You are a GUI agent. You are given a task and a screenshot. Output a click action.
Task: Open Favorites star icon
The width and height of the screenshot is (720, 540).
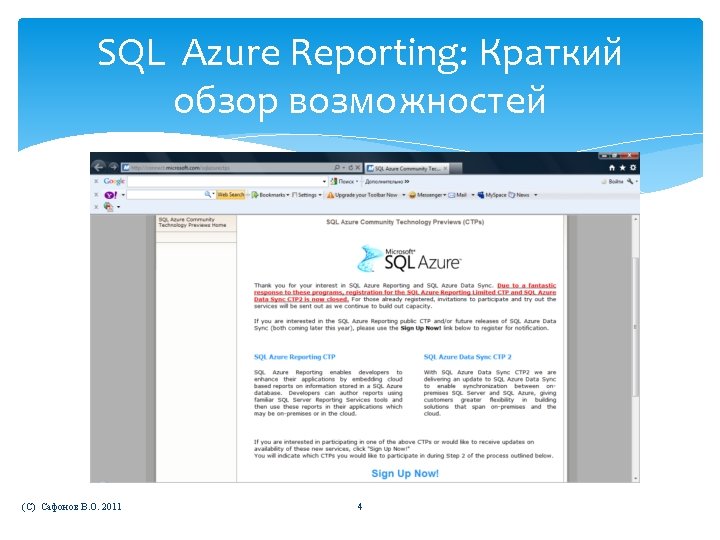[x=622, y=168]
